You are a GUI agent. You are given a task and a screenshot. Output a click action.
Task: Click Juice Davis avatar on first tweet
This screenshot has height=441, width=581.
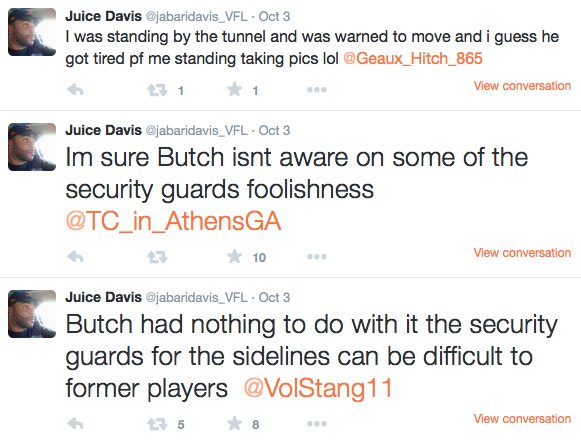tap(32, 32)
